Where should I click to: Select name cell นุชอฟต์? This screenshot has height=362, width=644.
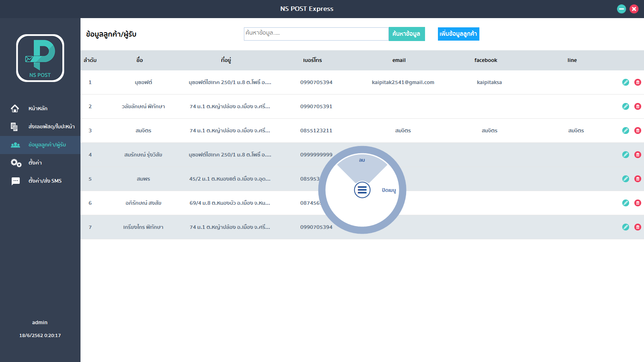(x=143, y=82)
